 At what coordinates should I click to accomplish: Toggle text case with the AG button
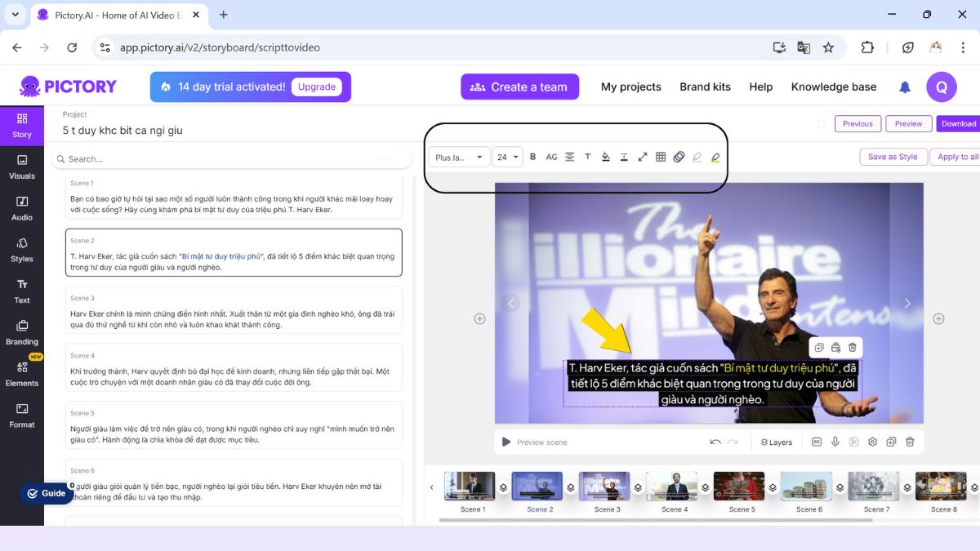pyautogui.click(x=552, y=157)
